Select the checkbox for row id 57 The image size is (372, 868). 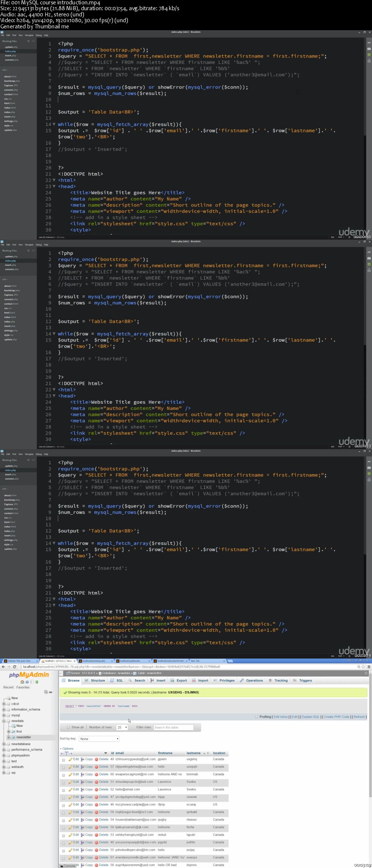coord(64,768)
